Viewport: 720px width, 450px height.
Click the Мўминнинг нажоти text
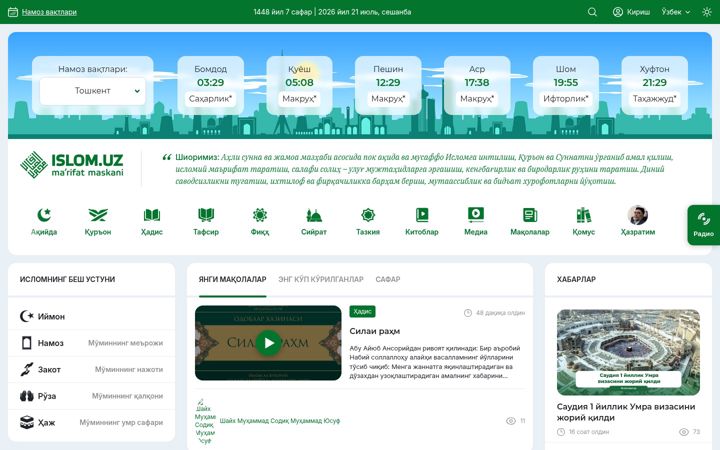coord(129,369)
